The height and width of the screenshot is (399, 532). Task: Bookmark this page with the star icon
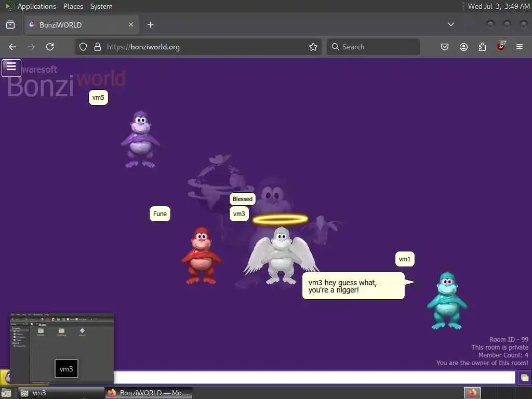coord(313,47)
